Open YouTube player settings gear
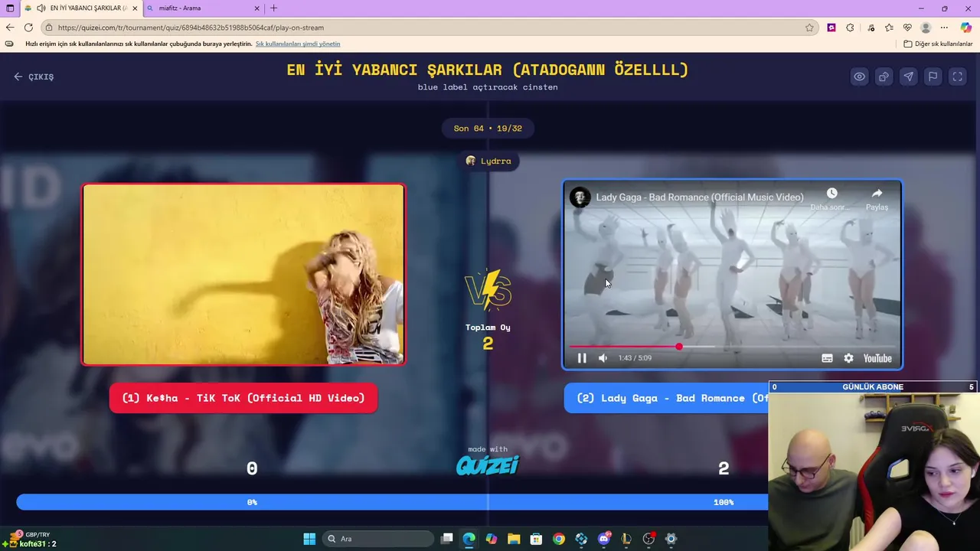980x551 pixels. point(848,358)
